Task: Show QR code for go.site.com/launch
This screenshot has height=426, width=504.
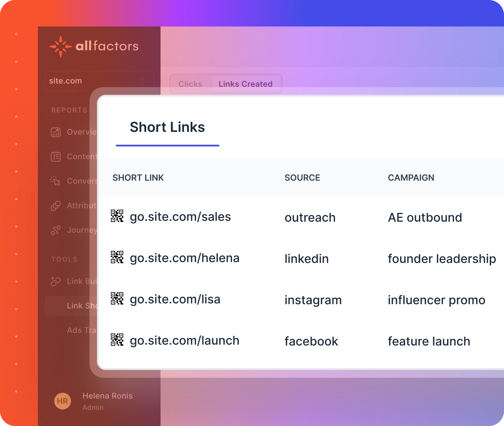Action: pos(117,340)
